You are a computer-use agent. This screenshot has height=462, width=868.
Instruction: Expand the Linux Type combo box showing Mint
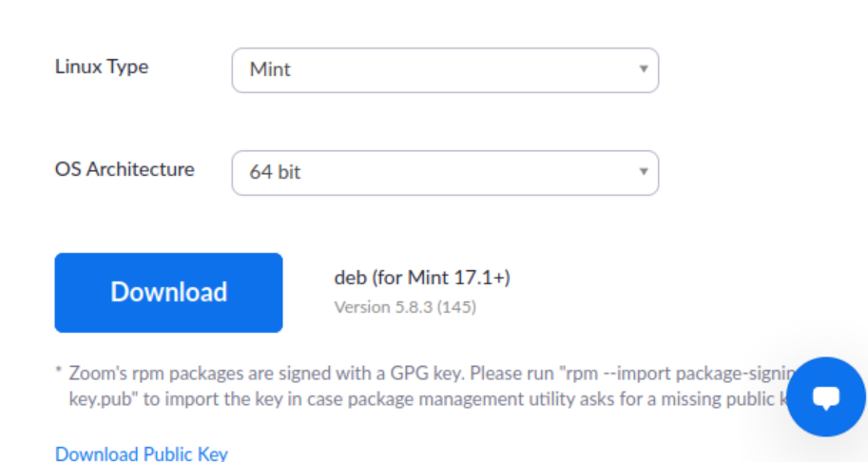(445, 70)
